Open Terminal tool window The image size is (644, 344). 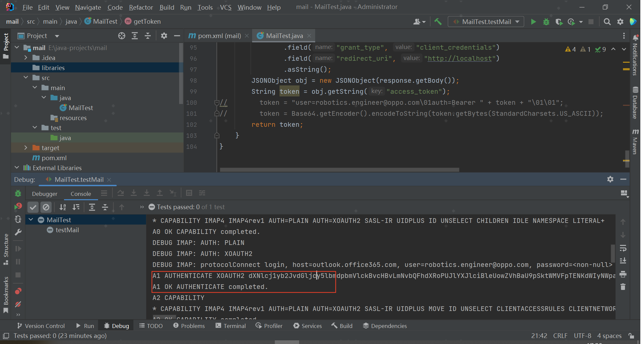pyautogui.click(x=230, y=326)
